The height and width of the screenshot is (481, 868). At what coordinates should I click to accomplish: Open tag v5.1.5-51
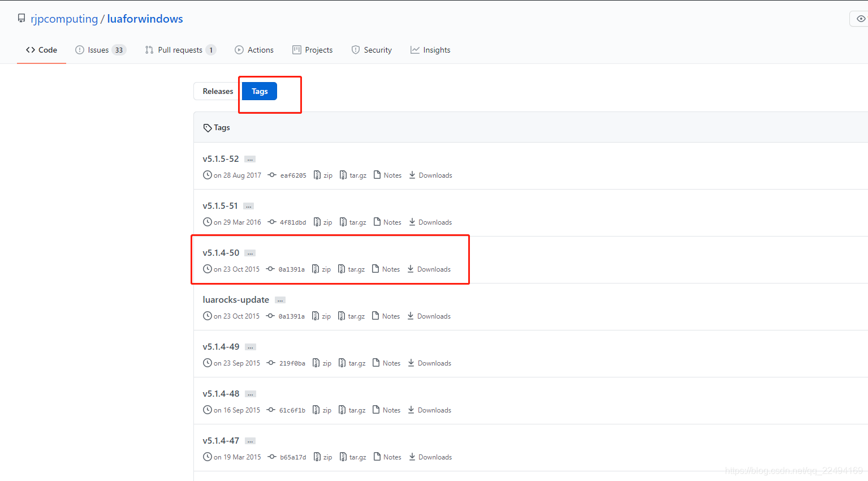(x=220, y=206)
